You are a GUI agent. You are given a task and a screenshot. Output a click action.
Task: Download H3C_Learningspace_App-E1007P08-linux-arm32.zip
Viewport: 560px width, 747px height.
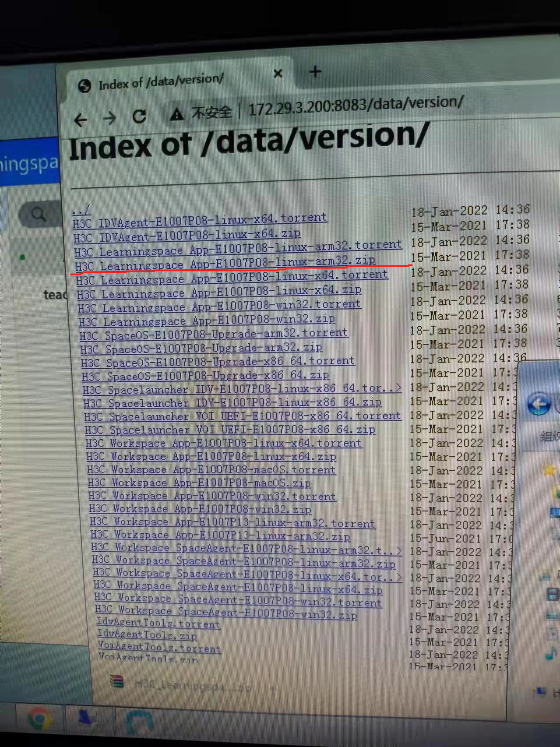pos(225,263)
